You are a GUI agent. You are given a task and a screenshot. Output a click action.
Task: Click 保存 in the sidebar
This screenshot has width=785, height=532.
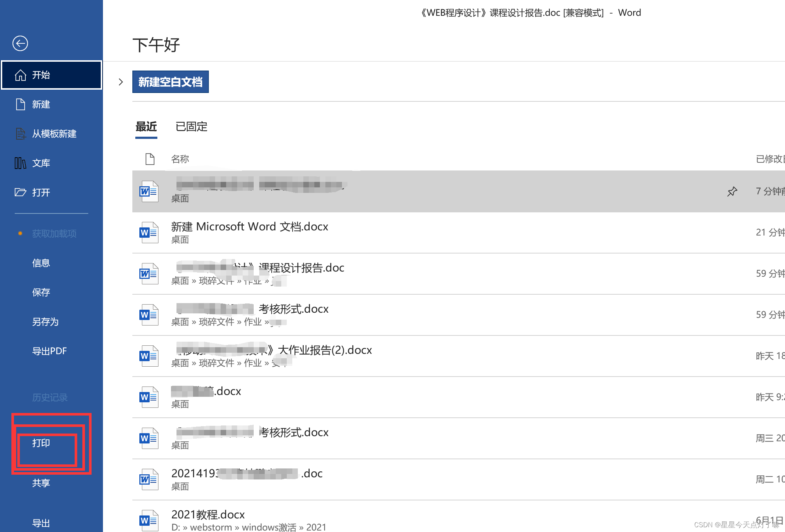41,292
